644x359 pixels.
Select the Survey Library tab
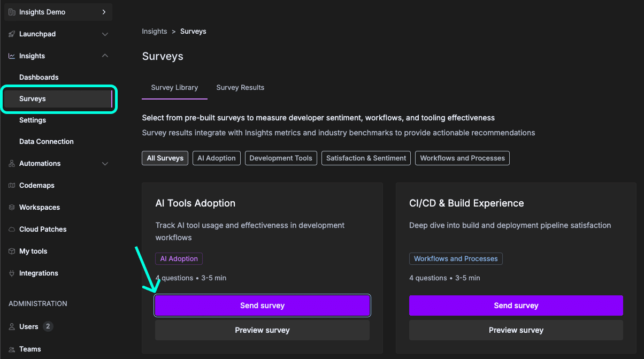[174, 87]
